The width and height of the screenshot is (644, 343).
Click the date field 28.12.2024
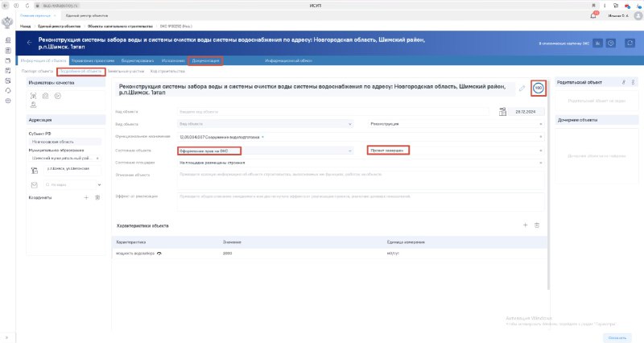526,112
